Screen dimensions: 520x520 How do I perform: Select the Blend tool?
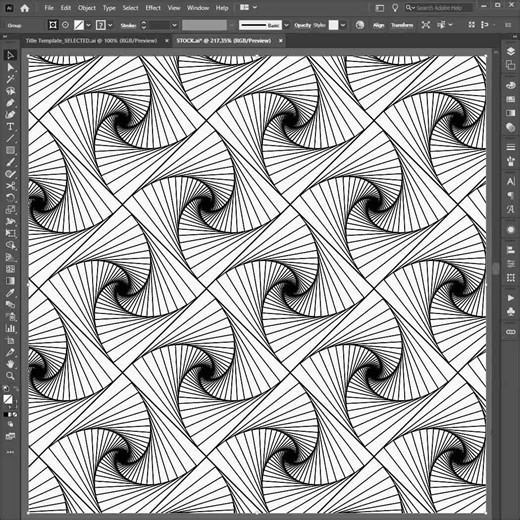[x=10, y=304]
